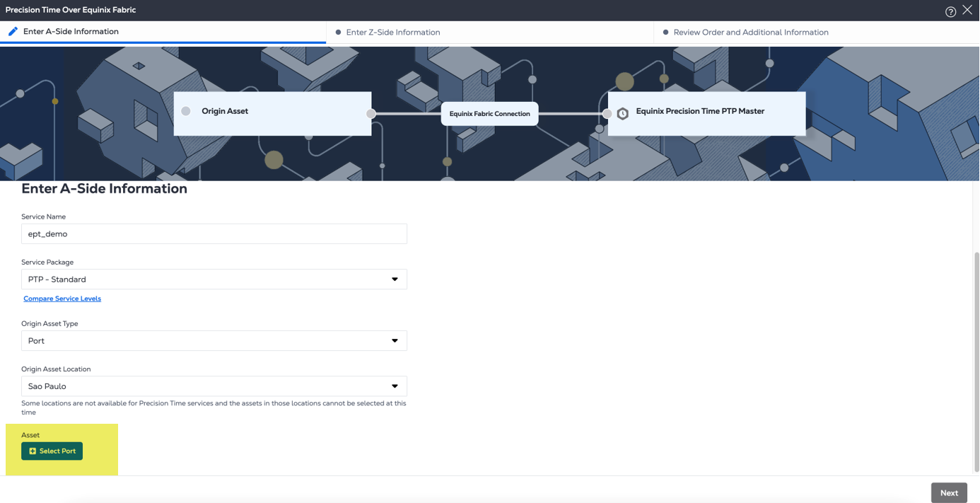The image size is (980, 503).
Task: Open Compare Service Levels link
Action: (62, 299)
